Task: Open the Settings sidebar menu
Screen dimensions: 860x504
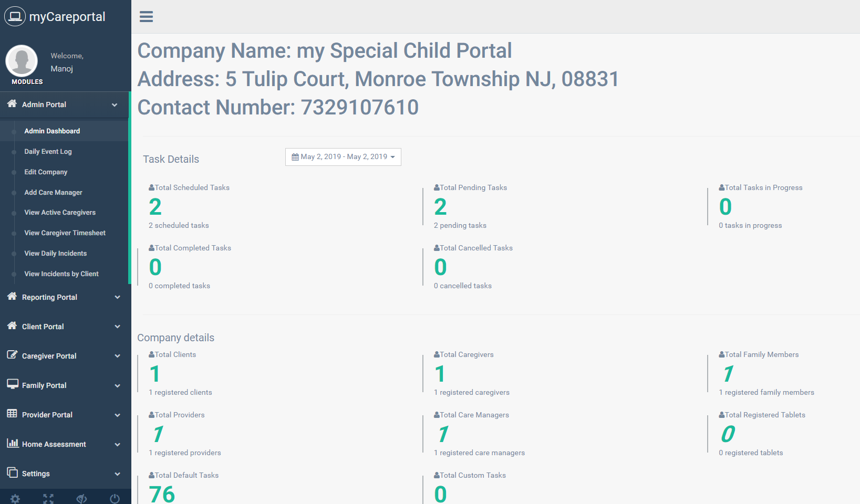Action: coord(64,474)
